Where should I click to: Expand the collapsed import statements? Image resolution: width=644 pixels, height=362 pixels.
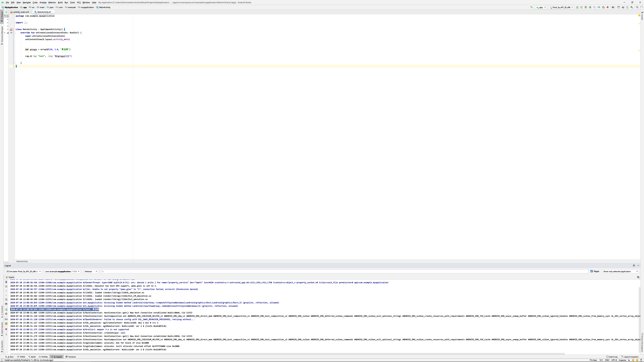click(x=15, y=23)
